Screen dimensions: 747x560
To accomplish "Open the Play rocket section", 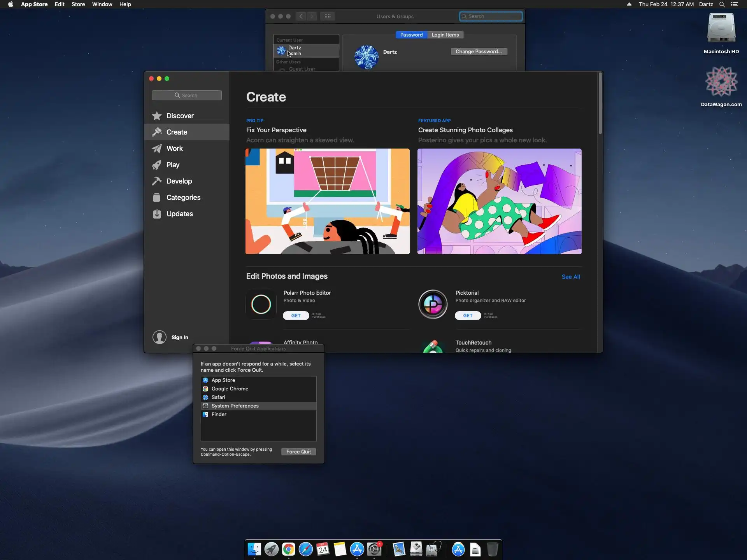I will pos(157,165).
